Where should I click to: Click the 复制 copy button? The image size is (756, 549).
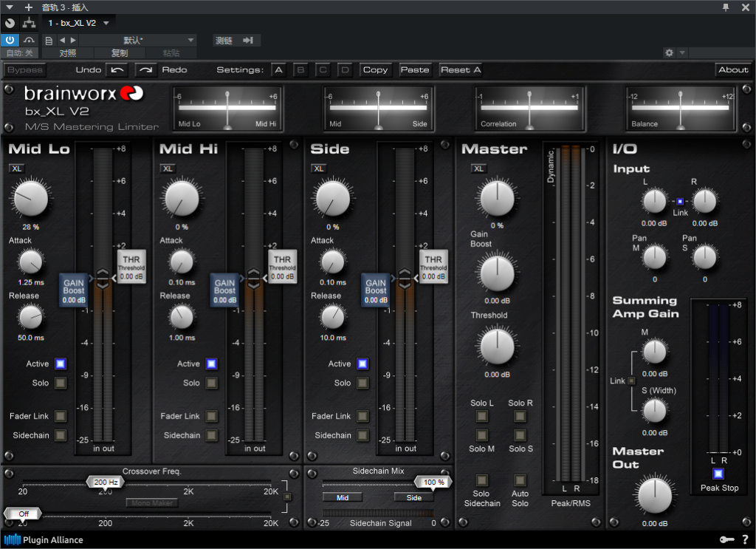(x=120, y=53)
